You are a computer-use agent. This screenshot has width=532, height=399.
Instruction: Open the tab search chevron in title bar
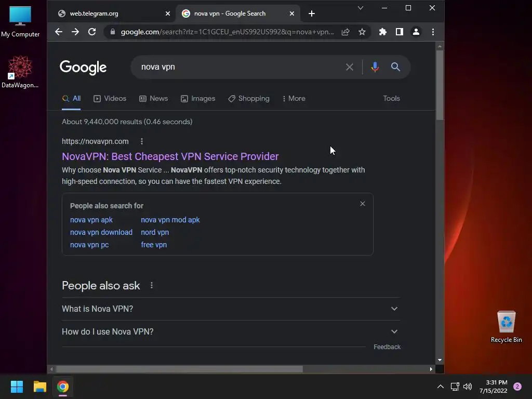pyautogui.click(x=361, y=8)
